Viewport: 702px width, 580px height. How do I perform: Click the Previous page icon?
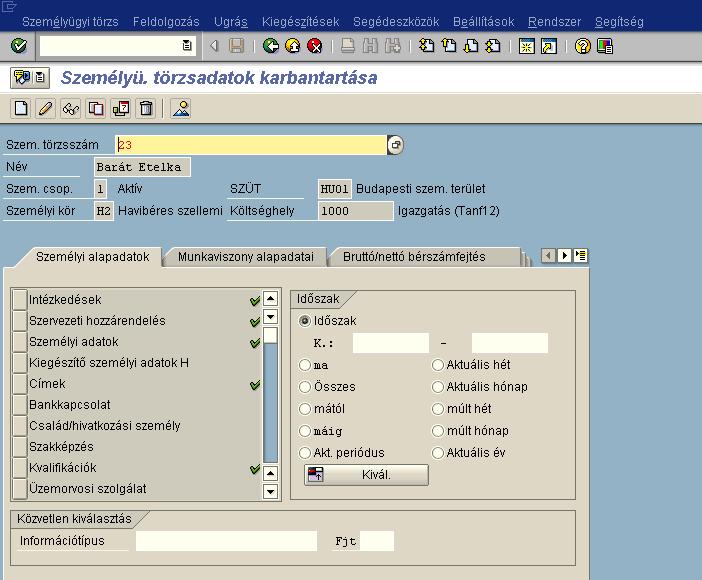pyautogui.click(x=449, y=46)
